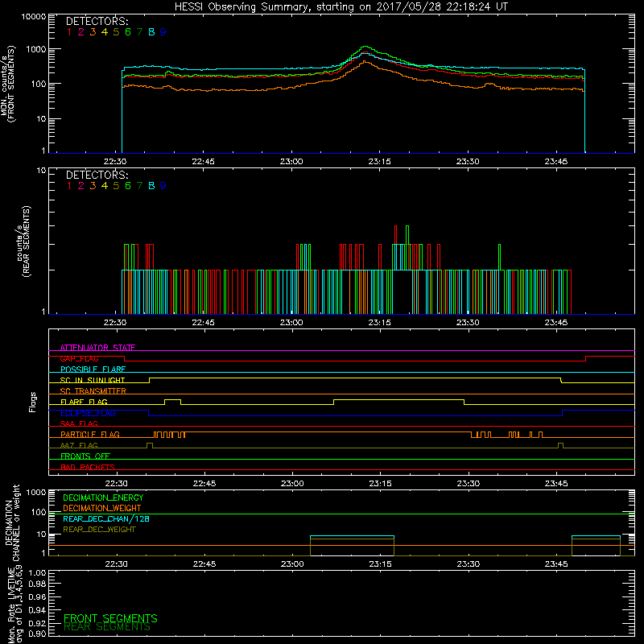Select the DETECTORS: label in front segments plot

pyautogui.click(x=97, y=21)
